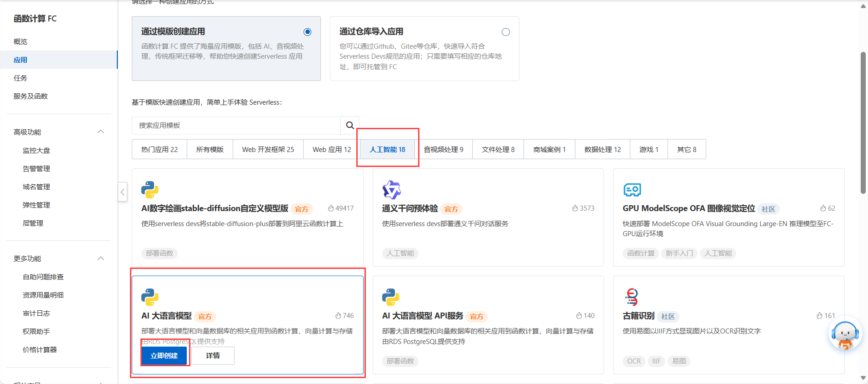Open the robot assistant chat icon
Screen dimensions: 868x384
click(x=845, y=334)
